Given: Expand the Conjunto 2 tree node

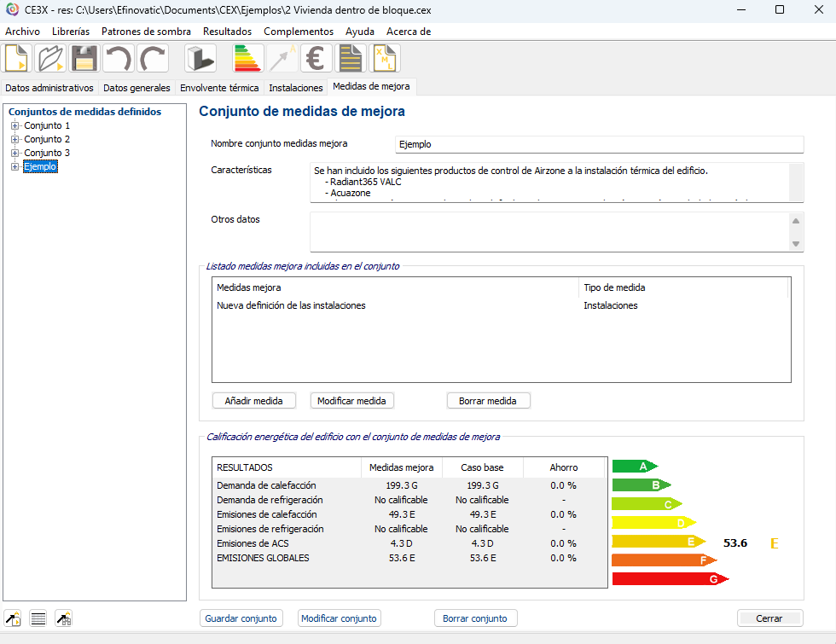Looking at the screenshot, I should click(x=15, y=140).
